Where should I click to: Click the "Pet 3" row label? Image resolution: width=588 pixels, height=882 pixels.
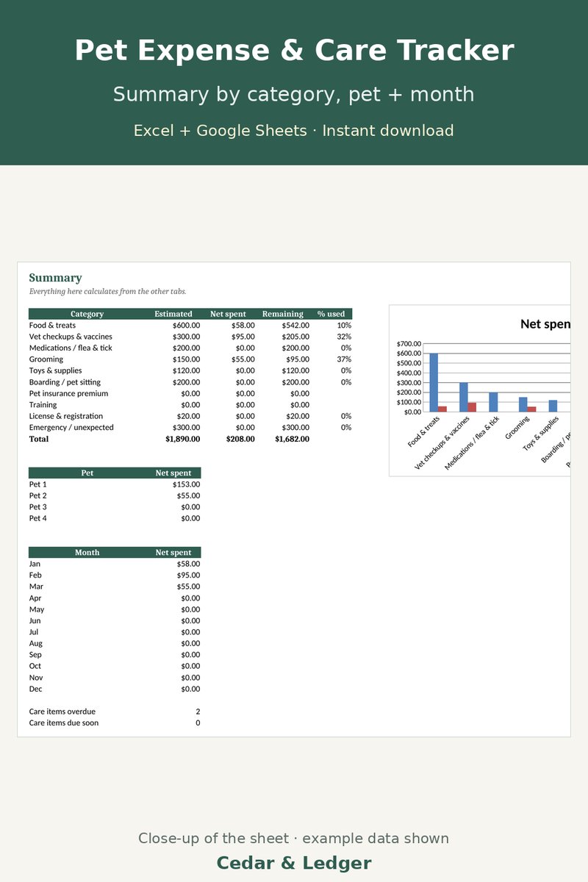click(x=37, y=507)
